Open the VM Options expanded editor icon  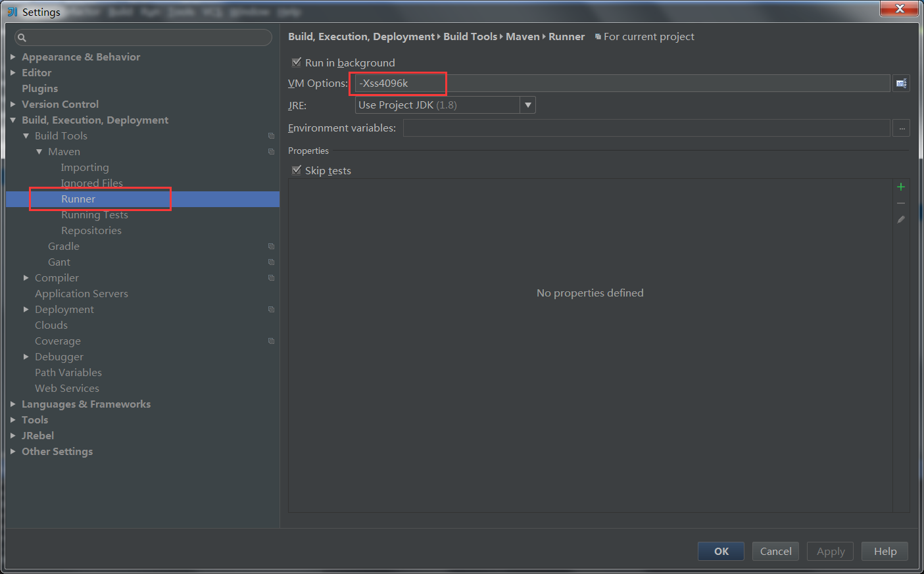point(901,83)
